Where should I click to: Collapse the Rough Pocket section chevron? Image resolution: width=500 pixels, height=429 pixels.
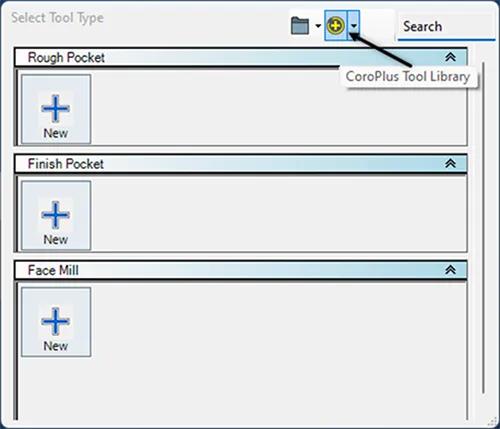click(x=450, y=57)
